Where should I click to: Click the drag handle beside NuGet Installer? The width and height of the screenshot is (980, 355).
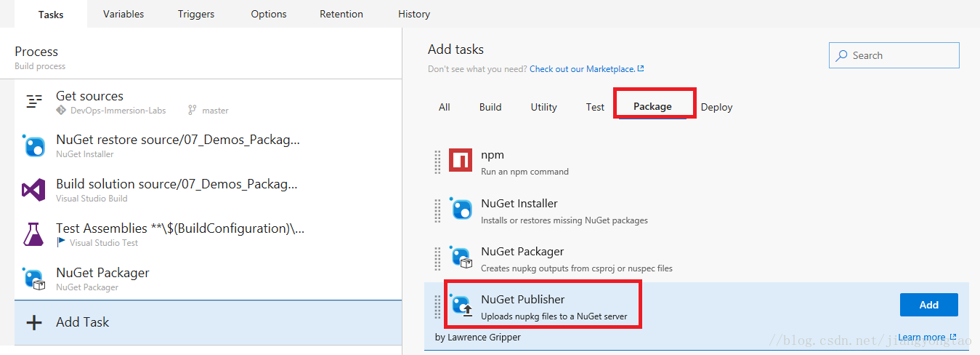point(437,210)
